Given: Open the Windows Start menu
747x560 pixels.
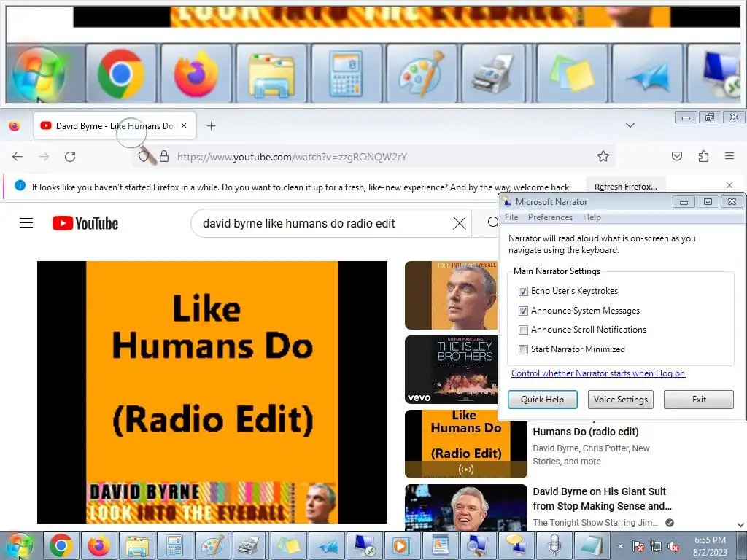Looking at the screenshot, I should [x=20, y=545].
